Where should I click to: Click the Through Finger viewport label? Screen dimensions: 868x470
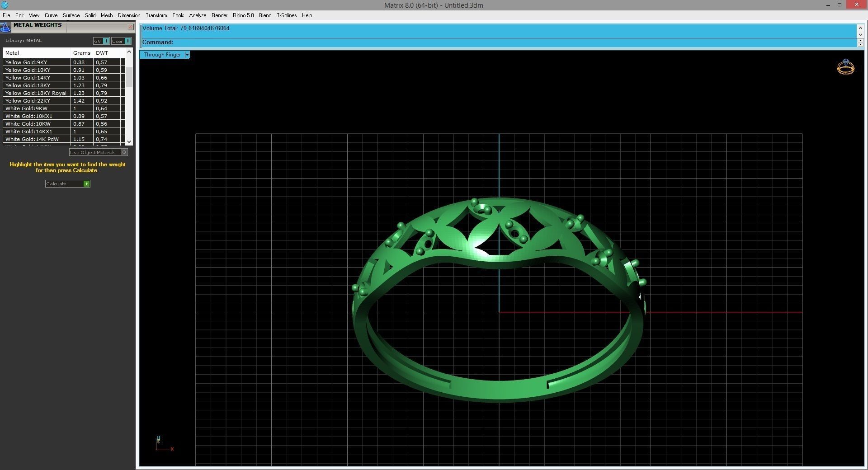pyautogui.click(x=162, y=55)
